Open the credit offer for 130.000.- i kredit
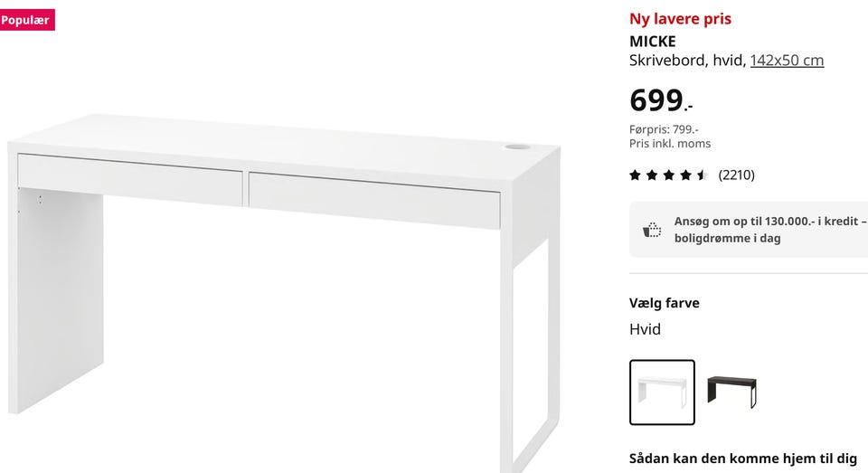Image resolution: width=868 pixels, height=473 pixels. 749,230
